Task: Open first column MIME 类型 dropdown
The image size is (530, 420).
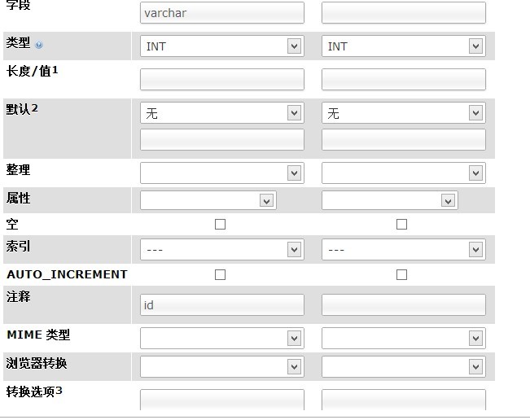Action: [222, 339]
